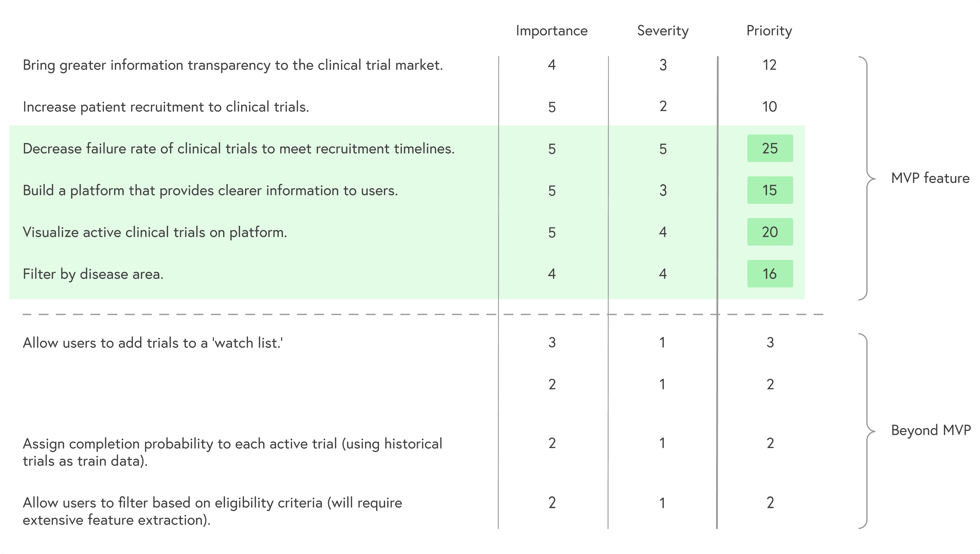Click the MVP feature label
This screenshot has width=980, height=554.
click(930, 178)
